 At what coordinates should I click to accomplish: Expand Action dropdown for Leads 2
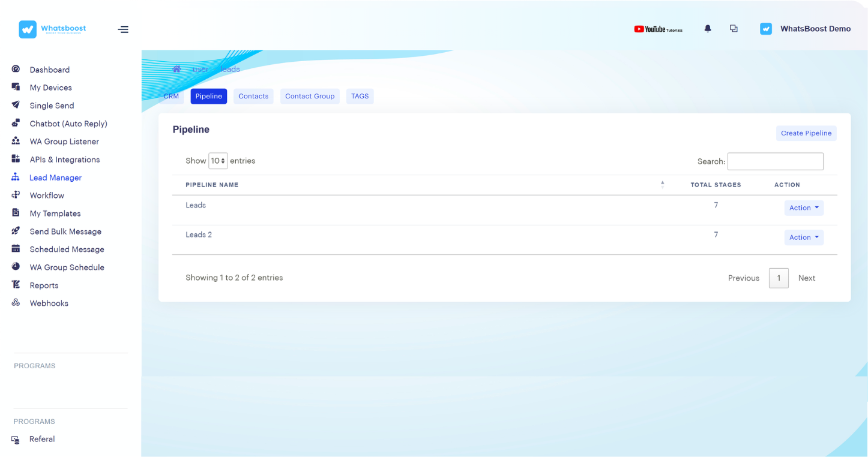pyautogui.click(x=804, y=237)
